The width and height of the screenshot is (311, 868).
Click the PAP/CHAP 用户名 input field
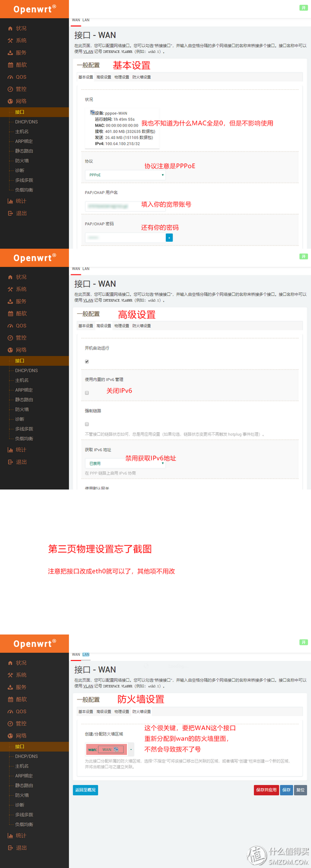(x=125, y=206)
